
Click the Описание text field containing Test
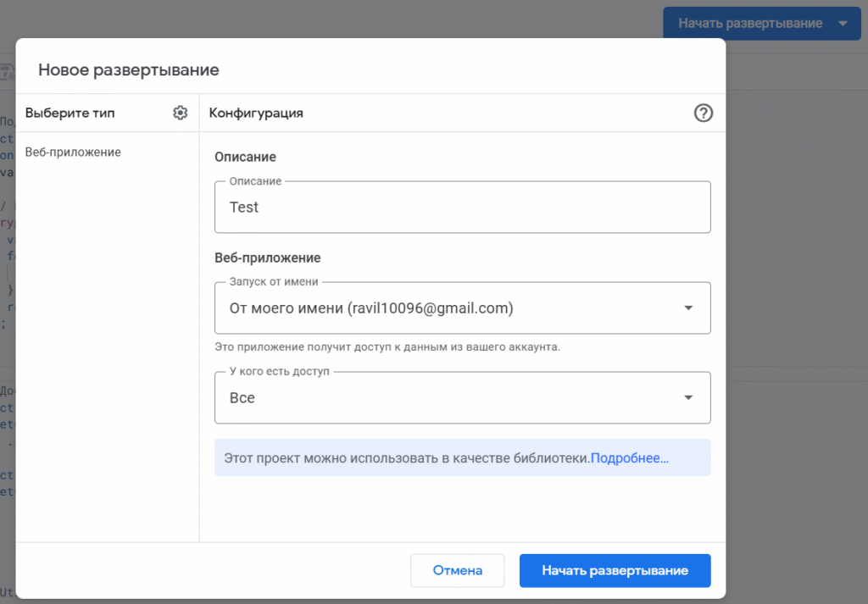click(462, 208)
